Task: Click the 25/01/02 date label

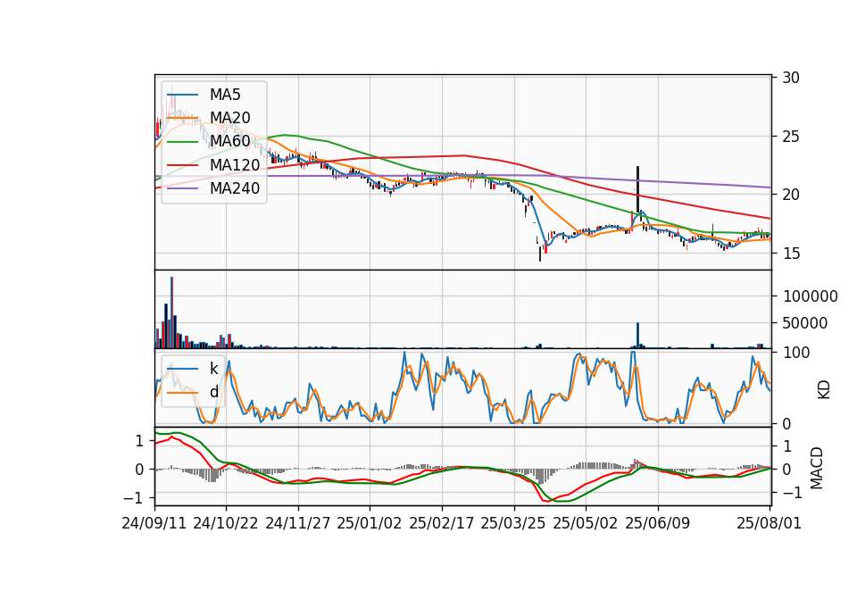Action: [x=370, y=523]
